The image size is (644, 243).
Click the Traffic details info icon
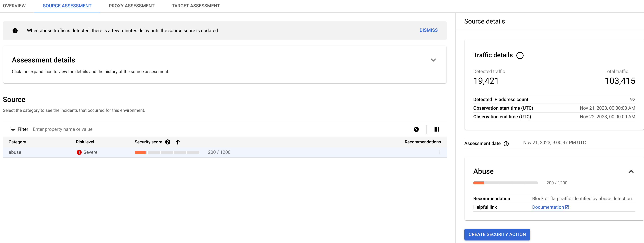(x=520, y=55)
